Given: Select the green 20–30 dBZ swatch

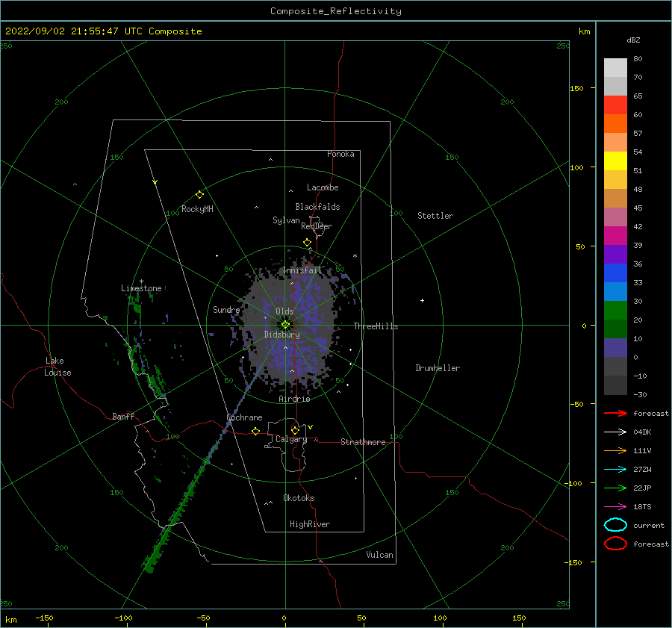Looking at the screenshot, I should click(615, 310).
